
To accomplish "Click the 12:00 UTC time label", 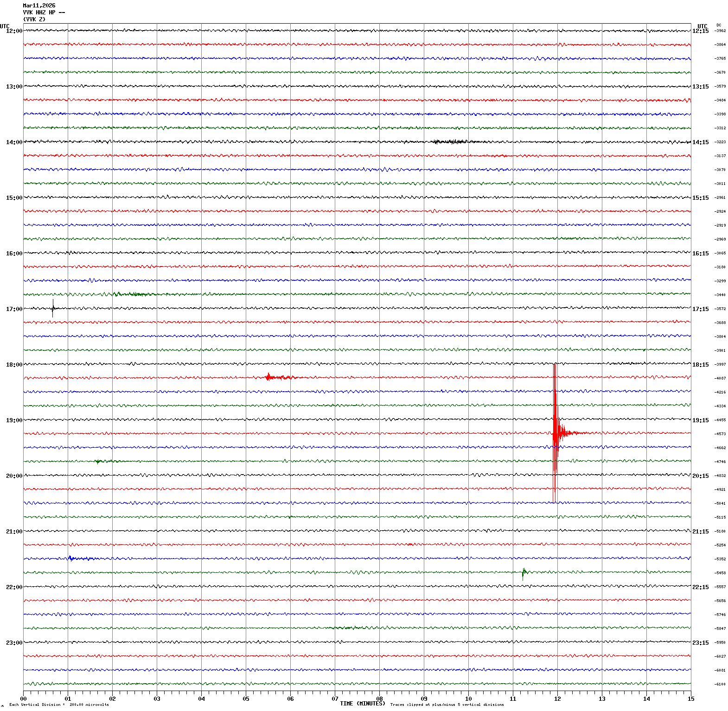I will point(14,31).
